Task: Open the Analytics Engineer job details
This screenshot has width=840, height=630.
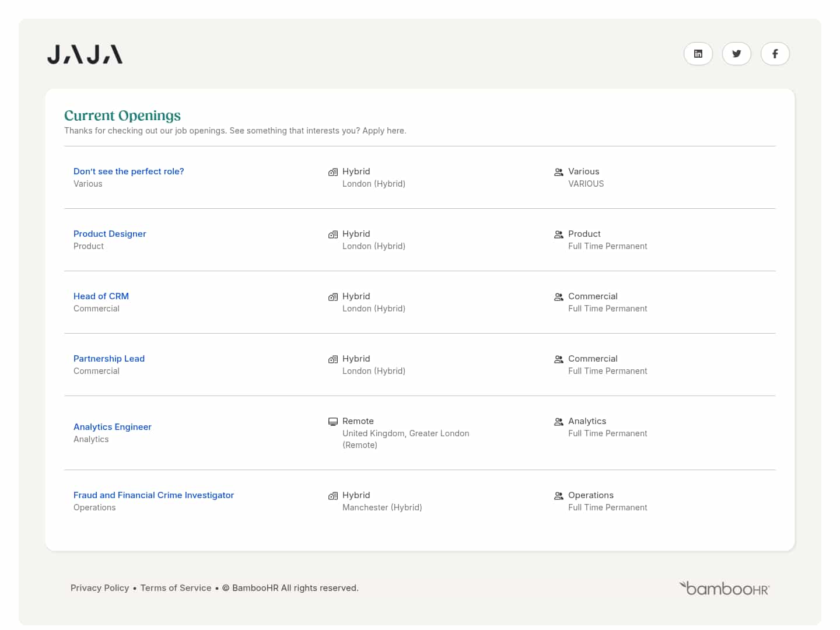Action: [x=113, y=426]
